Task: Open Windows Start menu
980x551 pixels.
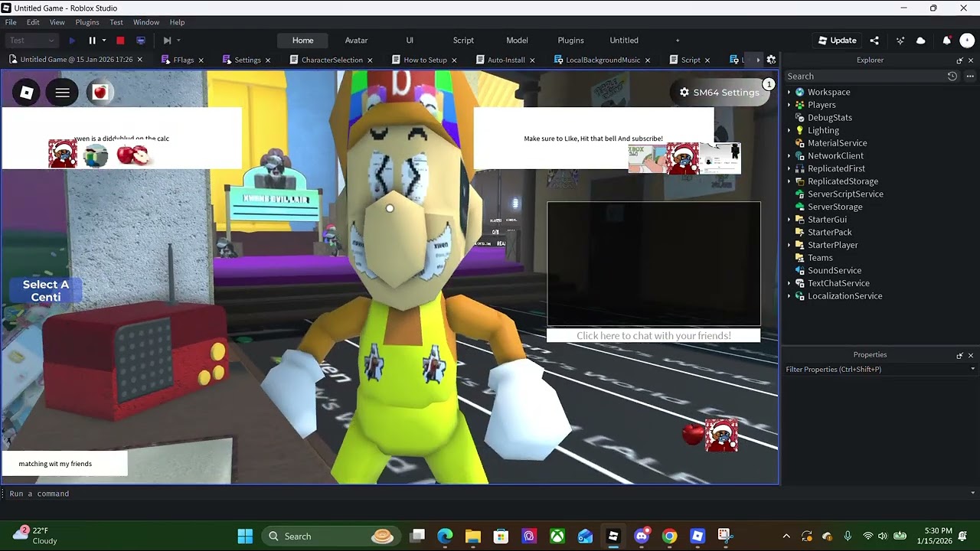Action: pyautogui.click(x=245, y=536)
